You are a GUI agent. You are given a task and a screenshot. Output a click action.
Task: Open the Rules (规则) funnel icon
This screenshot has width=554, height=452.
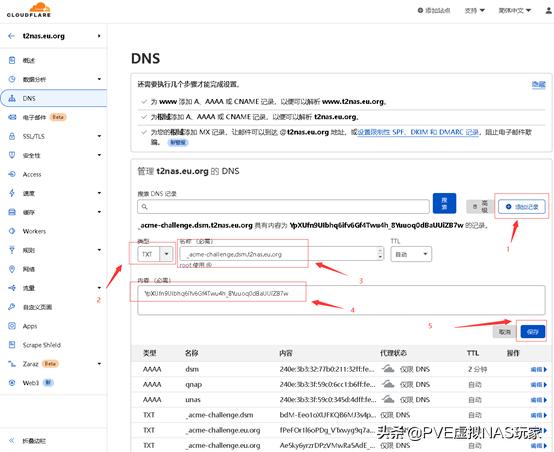[12, 250]
